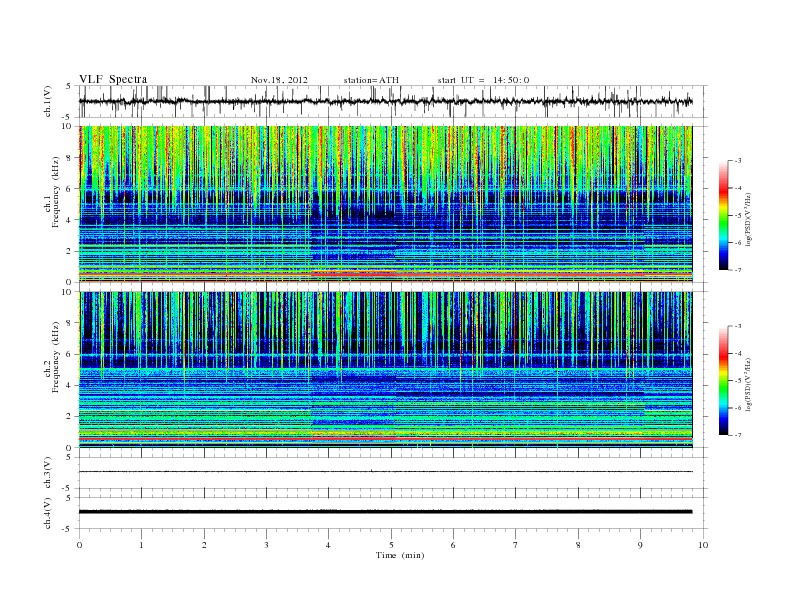Screen dimensions: 792x612
Task: Click the "10" tick under the time axis
Action: click(x=703, y=545)
